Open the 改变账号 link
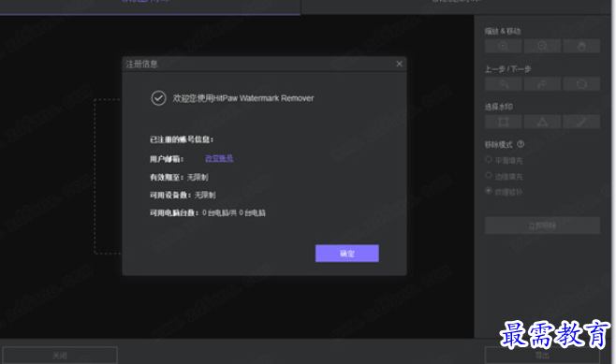616x364 pixels. [x=219, y=158]
